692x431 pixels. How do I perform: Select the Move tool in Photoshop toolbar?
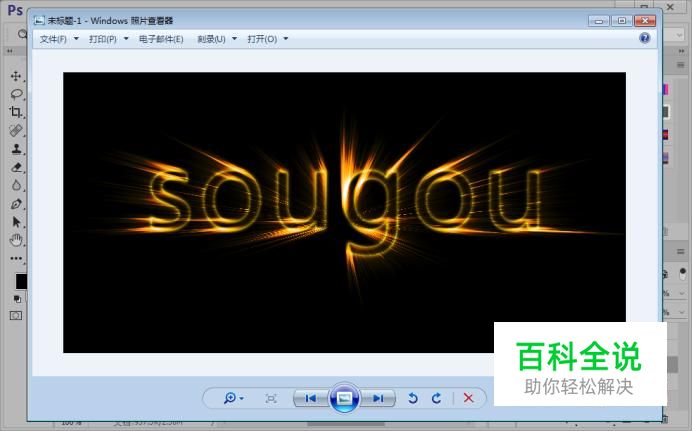click(x=16, y=76)
